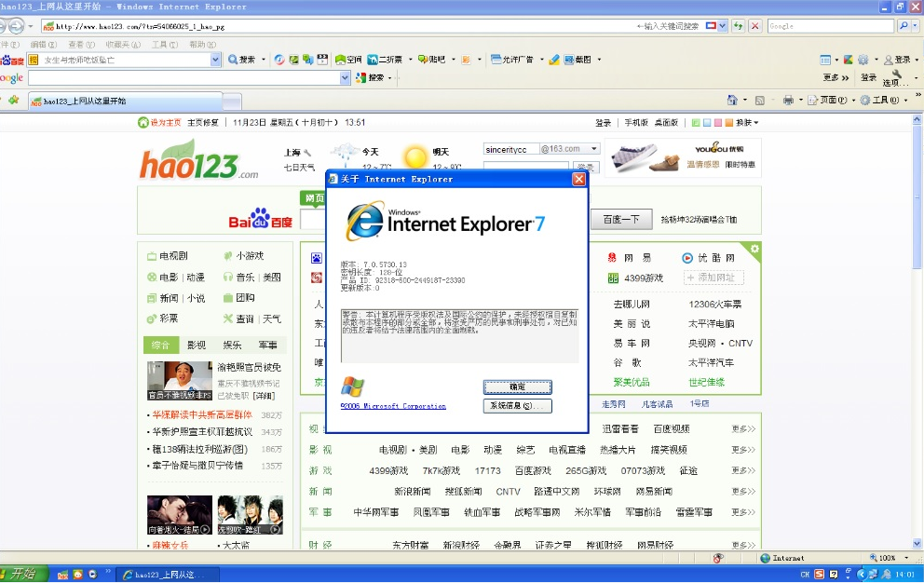Image resolution: width=924 pixels, height=583 pixels.
Task: Click the 设为主页 home icon on page
Action: [x=143, y=122]
